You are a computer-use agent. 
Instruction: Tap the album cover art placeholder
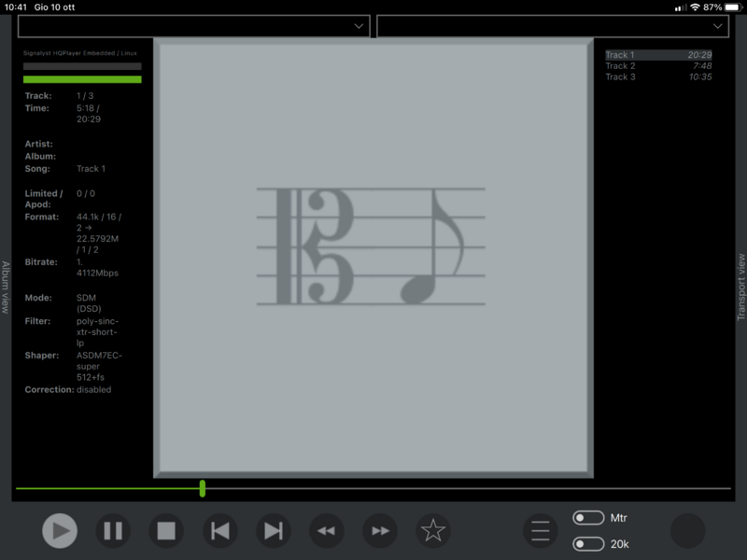point(373,257)
